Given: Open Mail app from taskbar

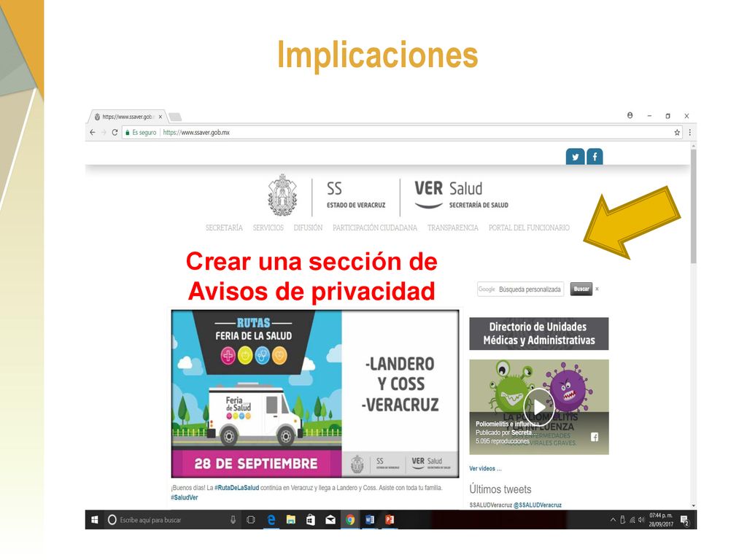Looking at the screenshot, I should (330, 519).
